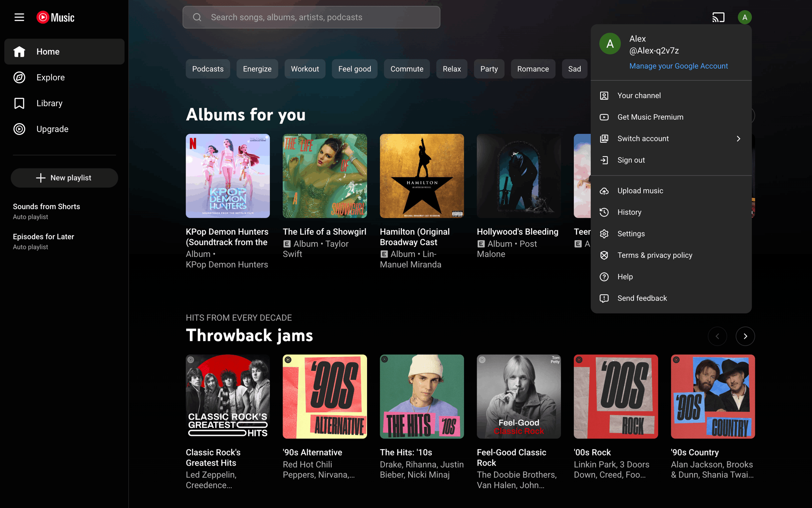Click the New playlist button
Image resolution: width=812 pixels, height=508 pixels.
(64, 178)
